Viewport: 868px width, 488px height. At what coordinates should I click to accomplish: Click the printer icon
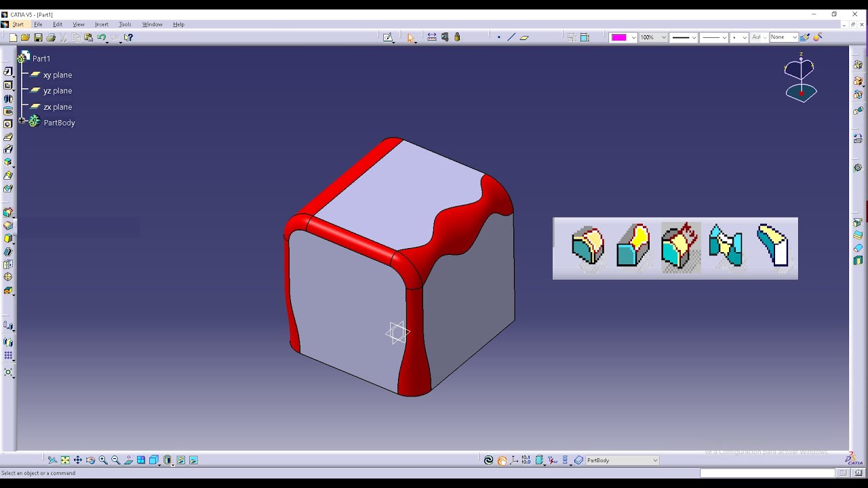pyautogui.click(x=51, y=38)
